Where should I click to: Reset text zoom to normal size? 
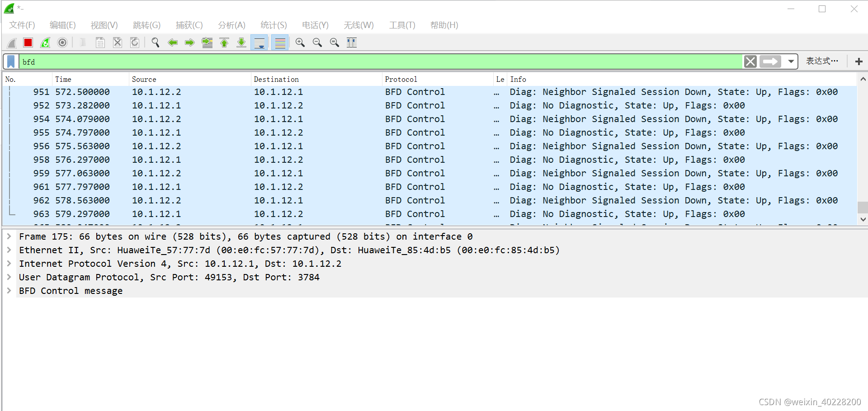335,43
